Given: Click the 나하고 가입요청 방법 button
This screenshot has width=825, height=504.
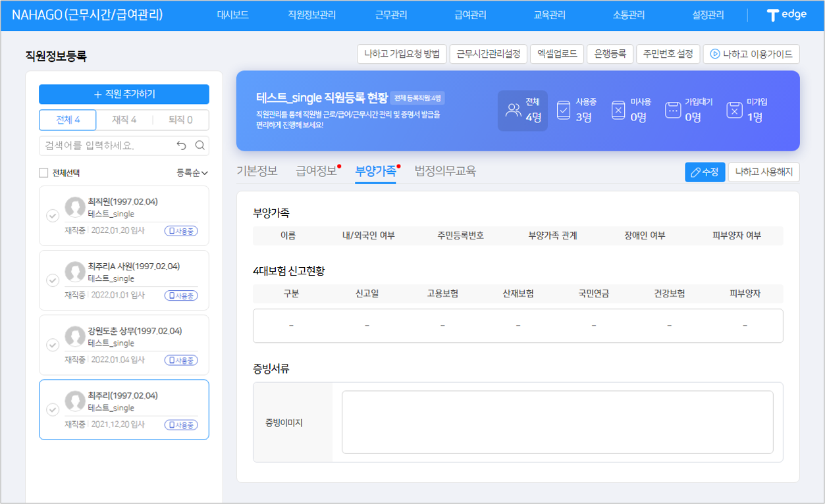Looking at the screenshot, I should [402, 54].
